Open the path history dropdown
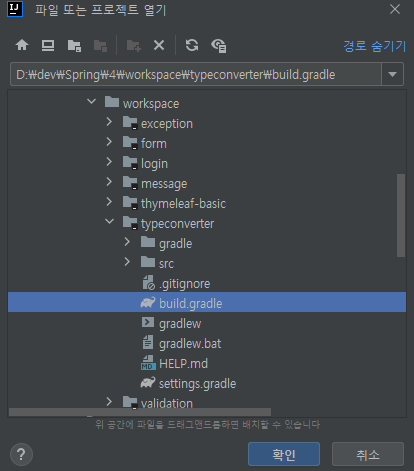 tap(392, 74)
